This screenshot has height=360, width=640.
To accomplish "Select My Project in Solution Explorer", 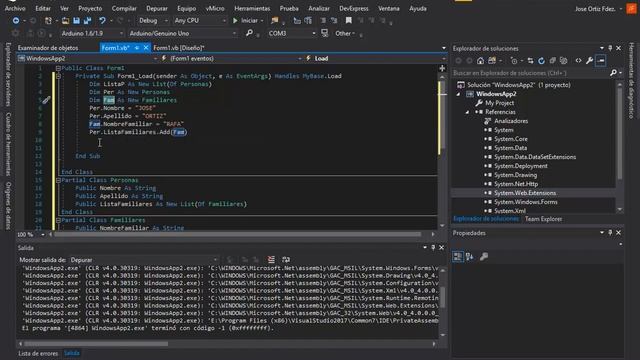I will tap(499, 103).
